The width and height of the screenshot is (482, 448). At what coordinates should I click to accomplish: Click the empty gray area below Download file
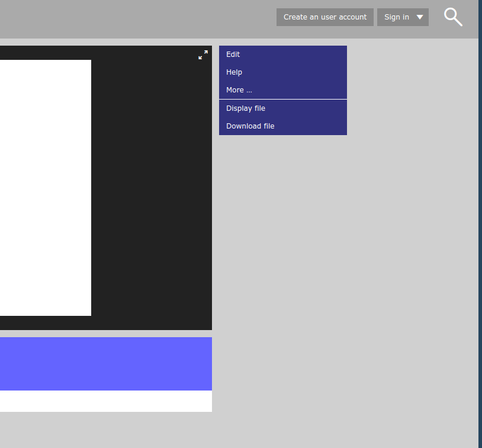pos(343,267)
